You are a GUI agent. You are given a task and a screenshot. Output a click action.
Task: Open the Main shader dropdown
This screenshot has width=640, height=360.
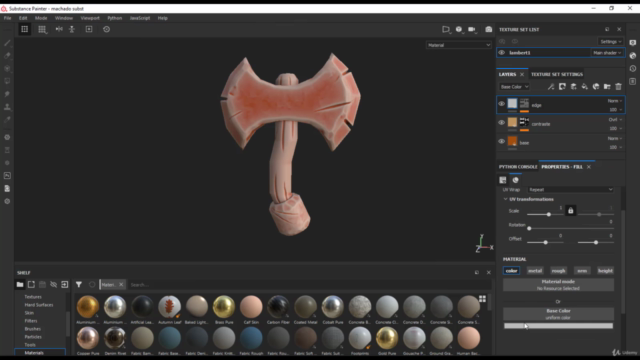coord(607,53)
